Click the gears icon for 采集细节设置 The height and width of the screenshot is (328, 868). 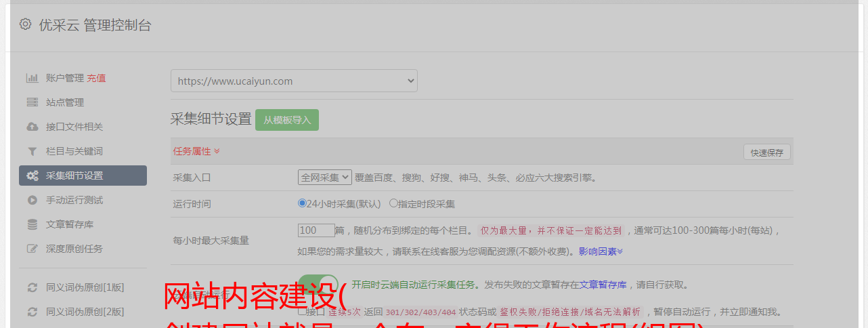pos(32,176)
